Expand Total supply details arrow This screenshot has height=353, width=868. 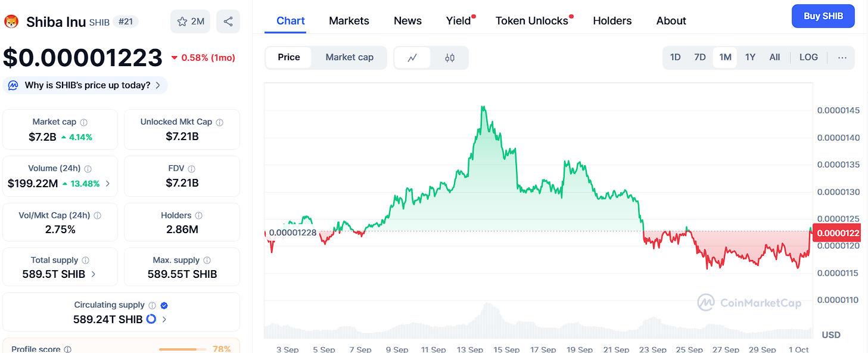coord(94,274)
